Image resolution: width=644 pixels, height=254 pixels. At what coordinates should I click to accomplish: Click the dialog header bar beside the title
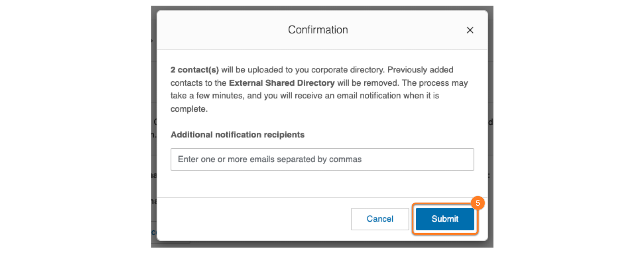click(x=221, y=30)
